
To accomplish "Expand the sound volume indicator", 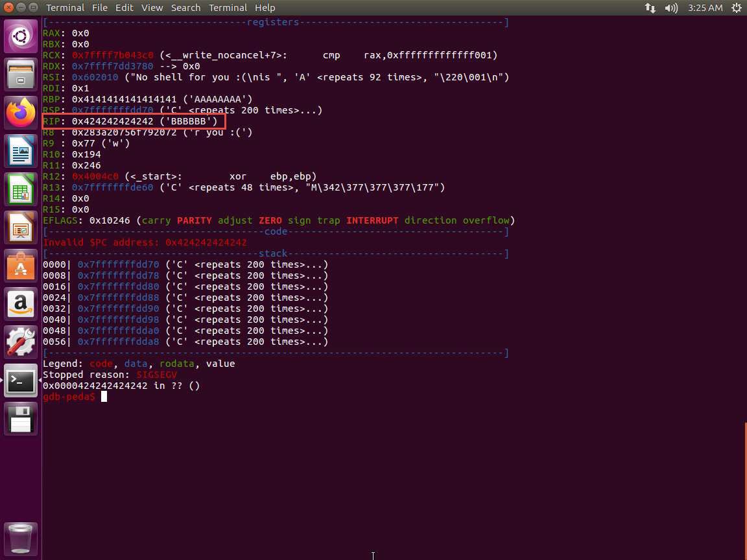I will [x=671, y=8].
